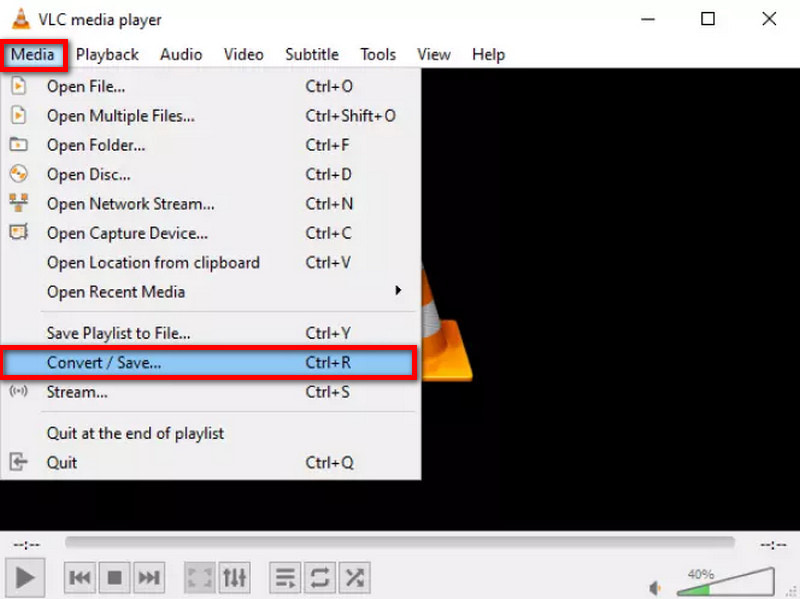Choose Open Network Stream option
This screenshot has width=800, height=599.
(x=130, y=204)
